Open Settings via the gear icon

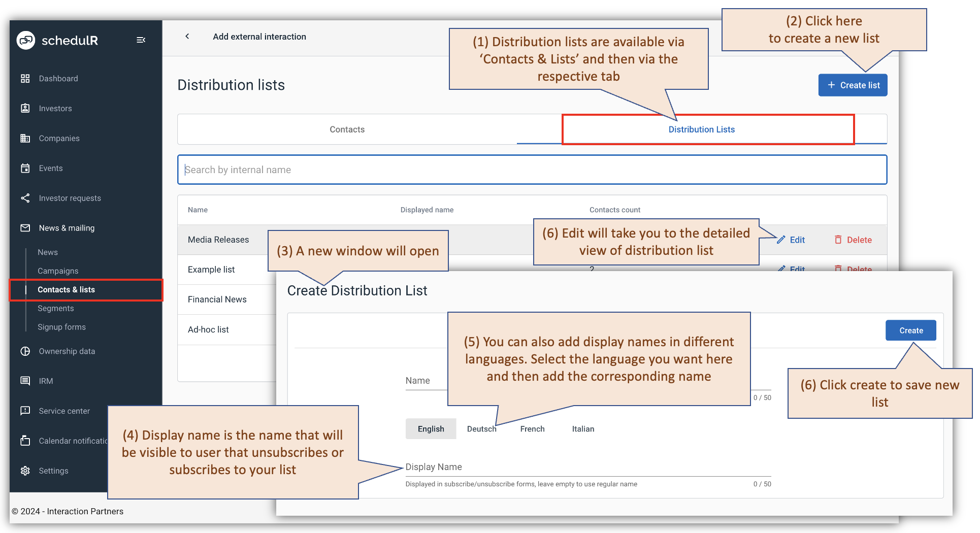point(25,471)
